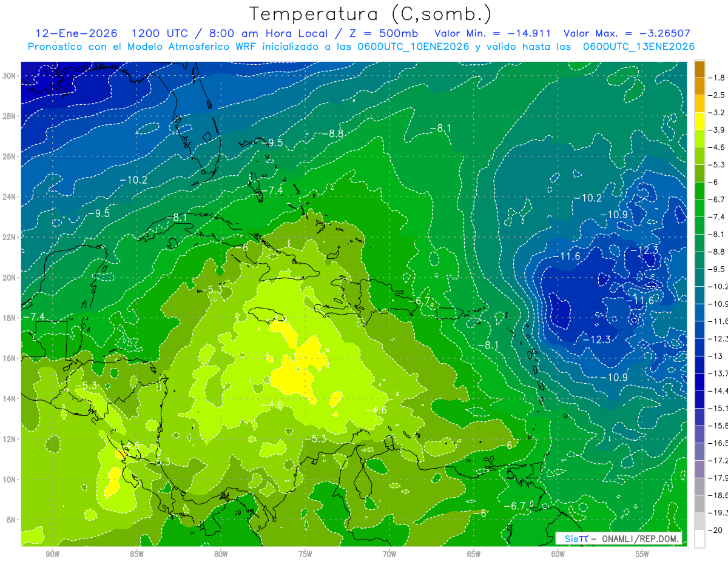Image resolution: width=728 pixels, height=562 pixels.
Task: Click the "18N" latitude axis label
Action: (10, 318)
